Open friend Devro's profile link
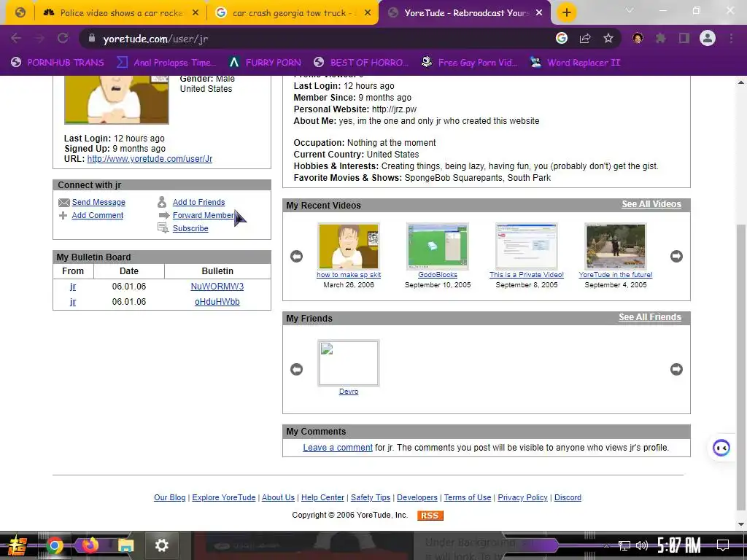 click(349, 392)
